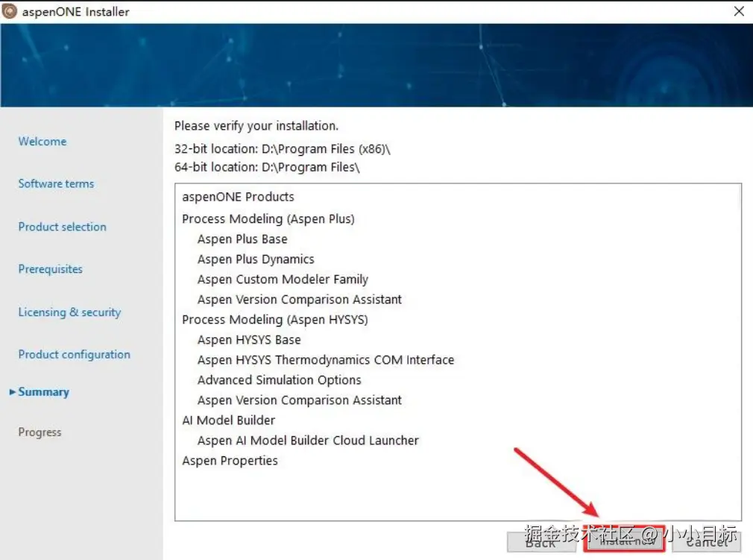Viewport: 753px width, 560px height.
Task: Go to the Welcome step
Action: [42, 141]
